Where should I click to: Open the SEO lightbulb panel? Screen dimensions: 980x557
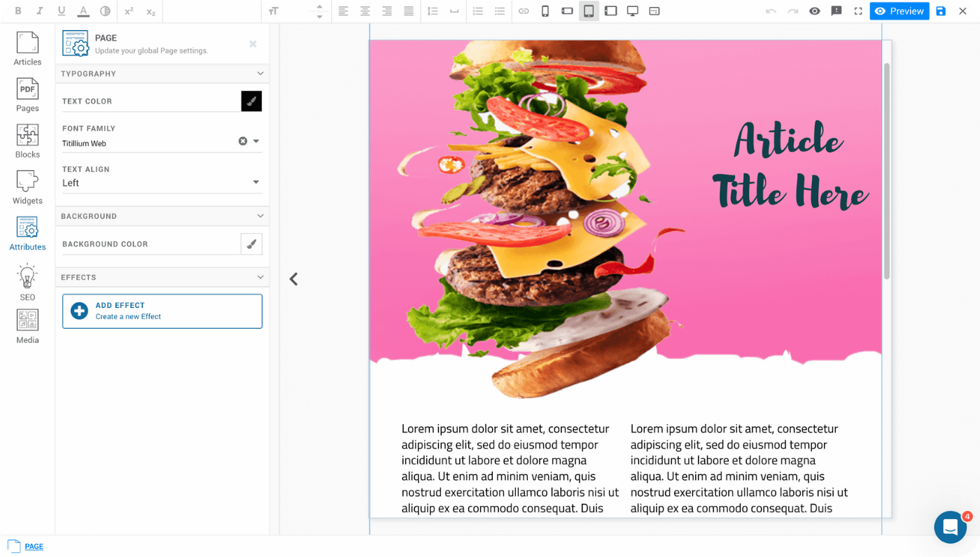point(27,282)
